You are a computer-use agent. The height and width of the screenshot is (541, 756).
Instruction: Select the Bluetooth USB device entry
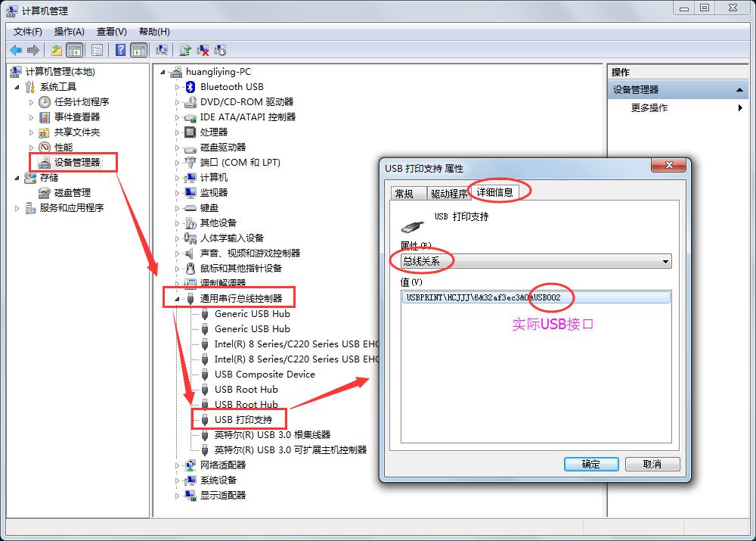pyautogui.click(x=231, y=86)
